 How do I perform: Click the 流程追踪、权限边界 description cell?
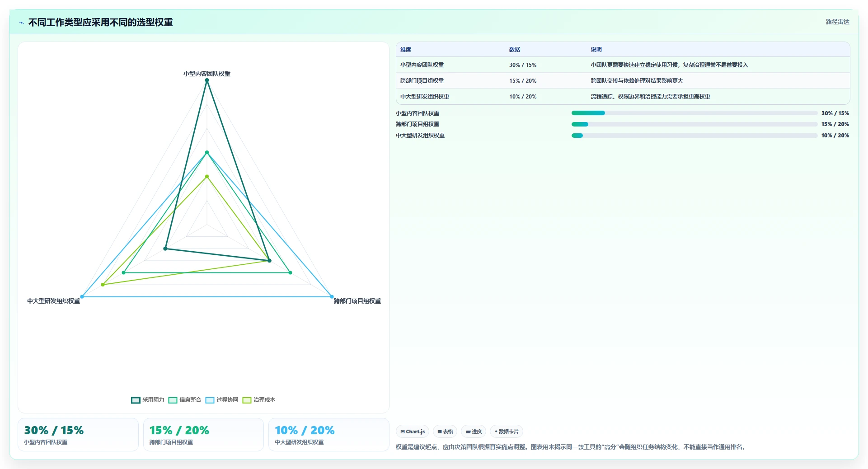[650, 97]
